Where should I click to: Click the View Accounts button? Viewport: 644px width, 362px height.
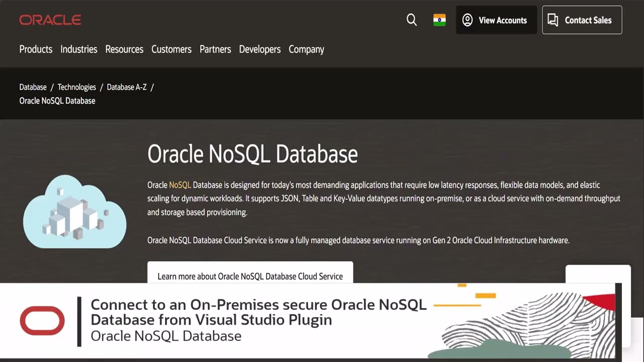pos(497,20)
